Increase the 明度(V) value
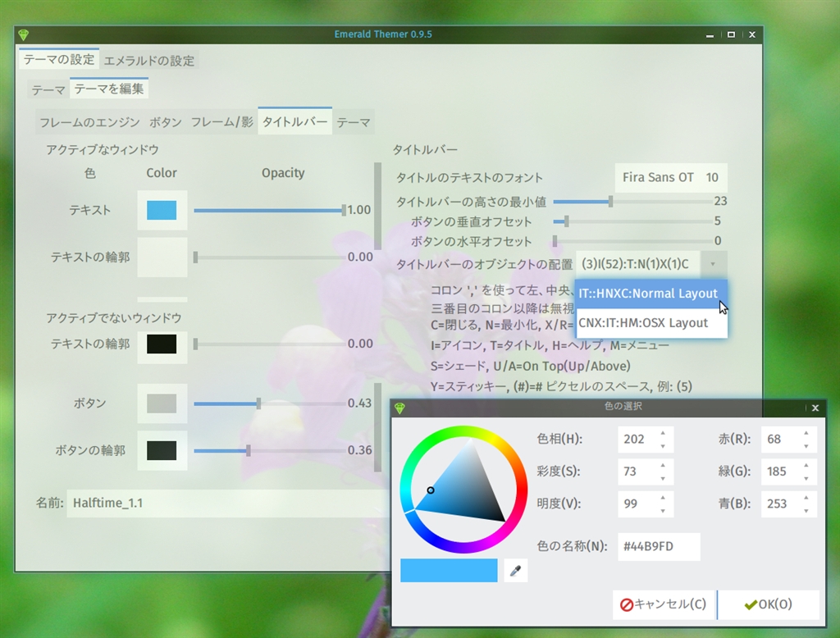This screenshot has width=840, height=638. [663, 497]
